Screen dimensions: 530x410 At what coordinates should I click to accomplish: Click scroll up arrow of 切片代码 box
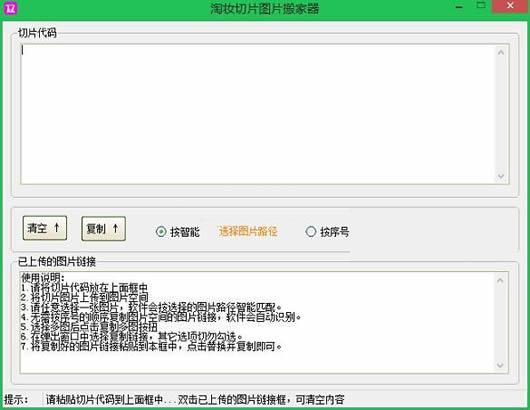coord(501,52)
